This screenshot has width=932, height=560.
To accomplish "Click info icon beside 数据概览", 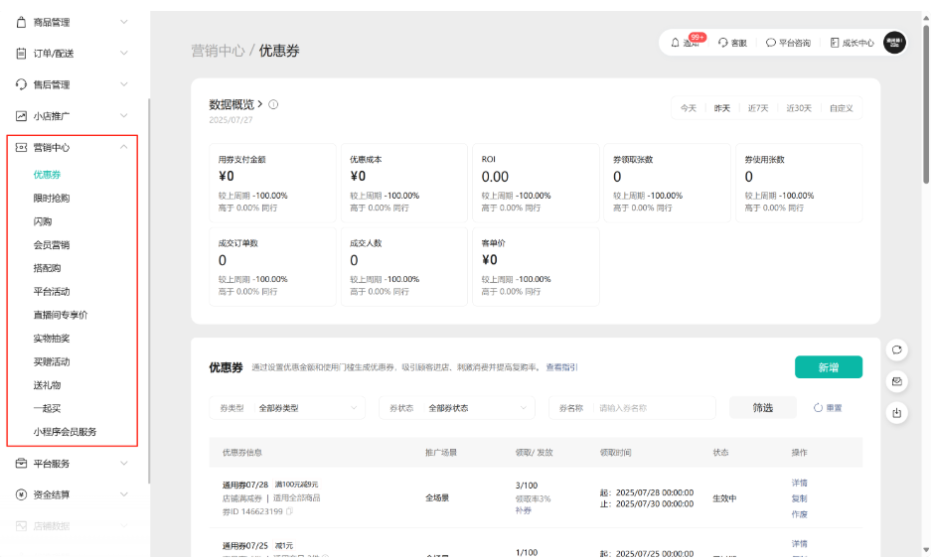I will pyautogui.click(x=273, y=104).
